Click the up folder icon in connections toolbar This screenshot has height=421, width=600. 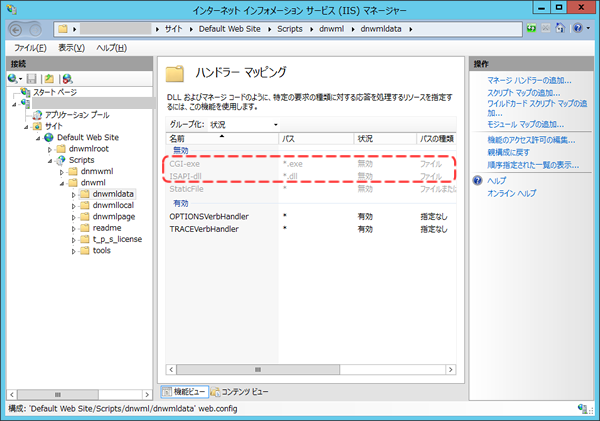coord(49,79)
